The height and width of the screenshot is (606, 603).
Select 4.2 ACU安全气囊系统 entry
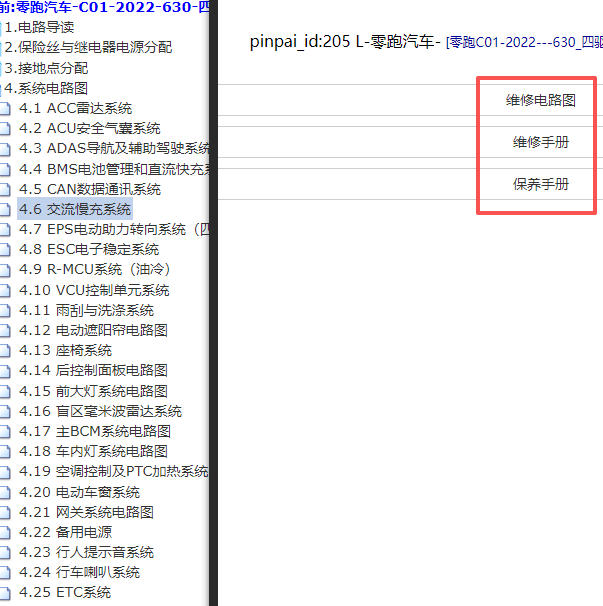90,128
